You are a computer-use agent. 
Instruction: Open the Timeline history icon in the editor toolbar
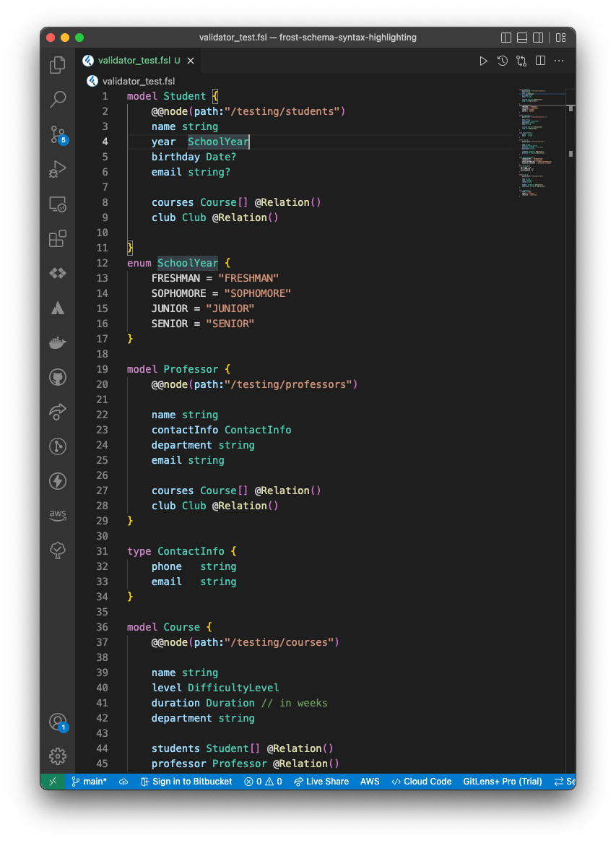[x=502, y=61]
